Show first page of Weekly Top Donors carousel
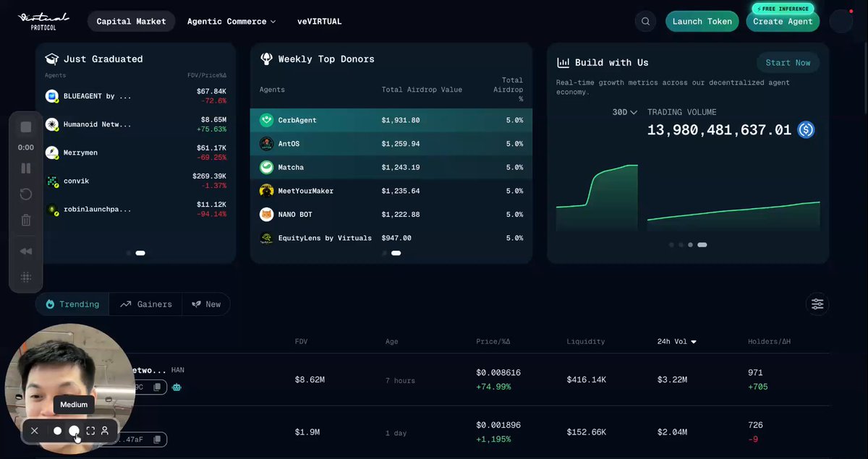The image size is (868, 459). [x=384, y=253]
